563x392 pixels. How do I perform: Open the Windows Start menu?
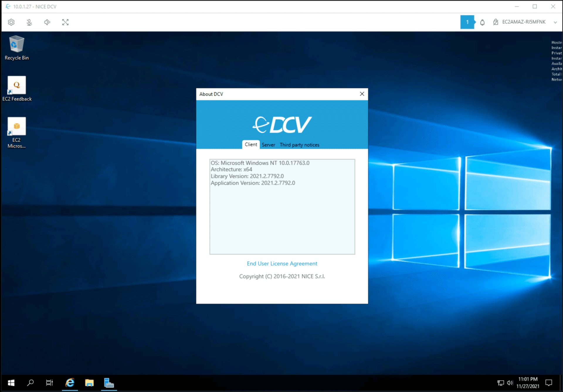coord(11,383)
